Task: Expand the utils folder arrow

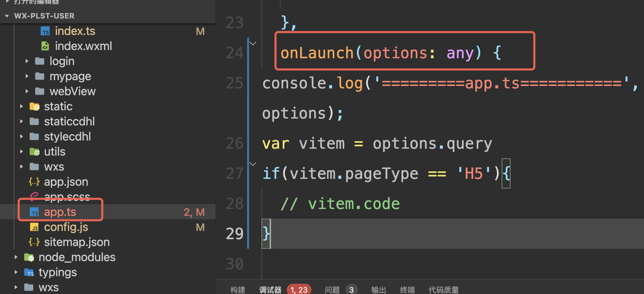Action: (x=22, y=151)
